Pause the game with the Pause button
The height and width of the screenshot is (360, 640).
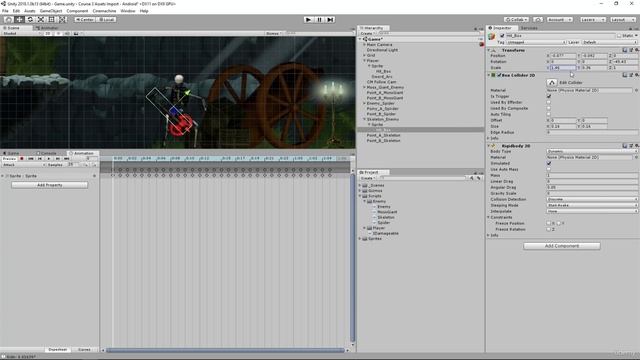(320, 20)
